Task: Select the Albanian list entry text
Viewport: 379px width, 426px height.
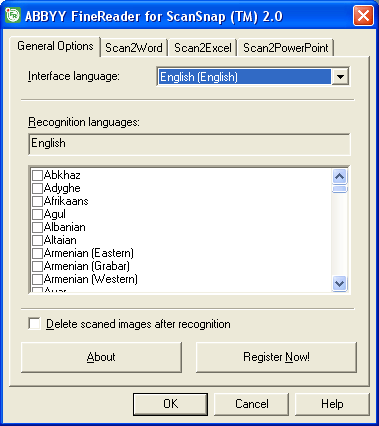Action: click(x=65, y=227)
